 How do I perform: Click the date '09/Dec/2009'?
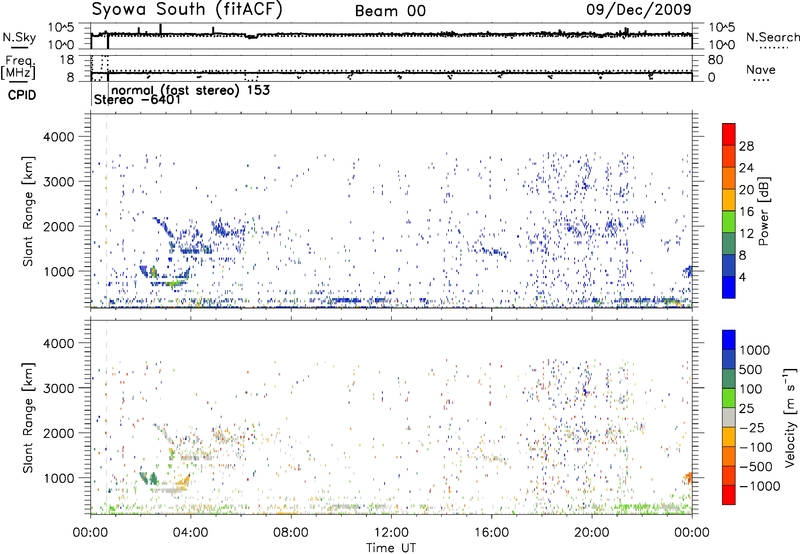click(639, 9)
